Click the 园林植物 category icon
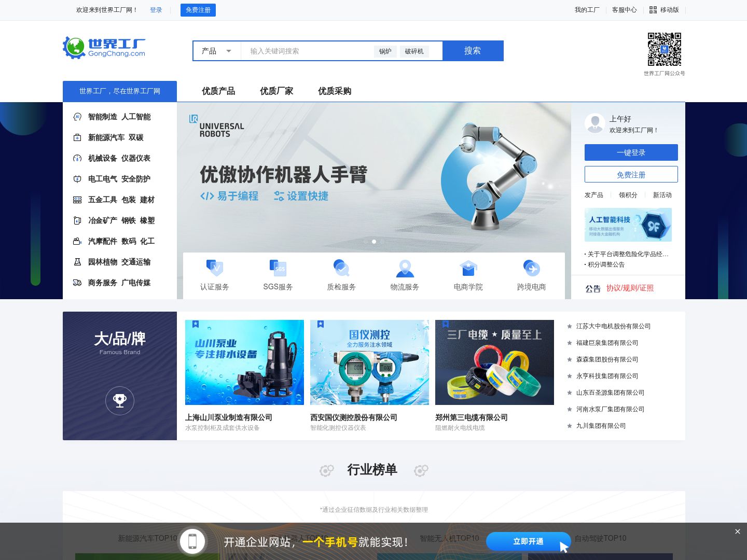This screenshot has height=560, width=747. pyautogui.click(x=77, y=262)
